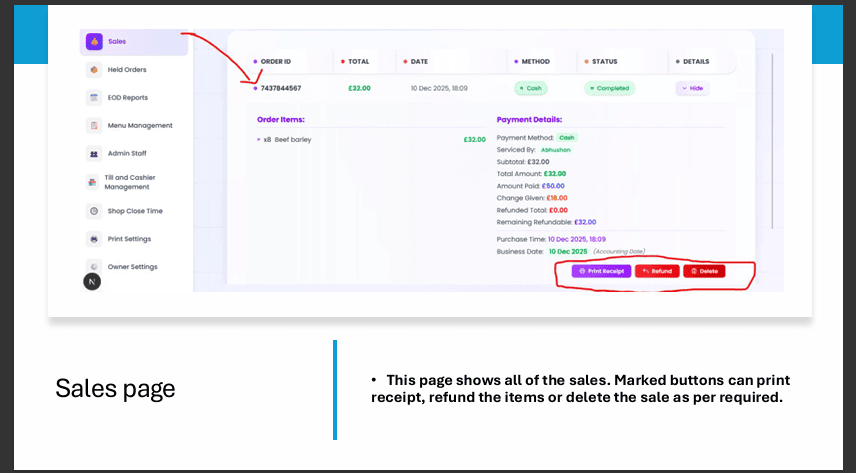Screen dimensions: 856x473
Task: Click the sales list vertical scrollbar
Action: tap(772, 141)
